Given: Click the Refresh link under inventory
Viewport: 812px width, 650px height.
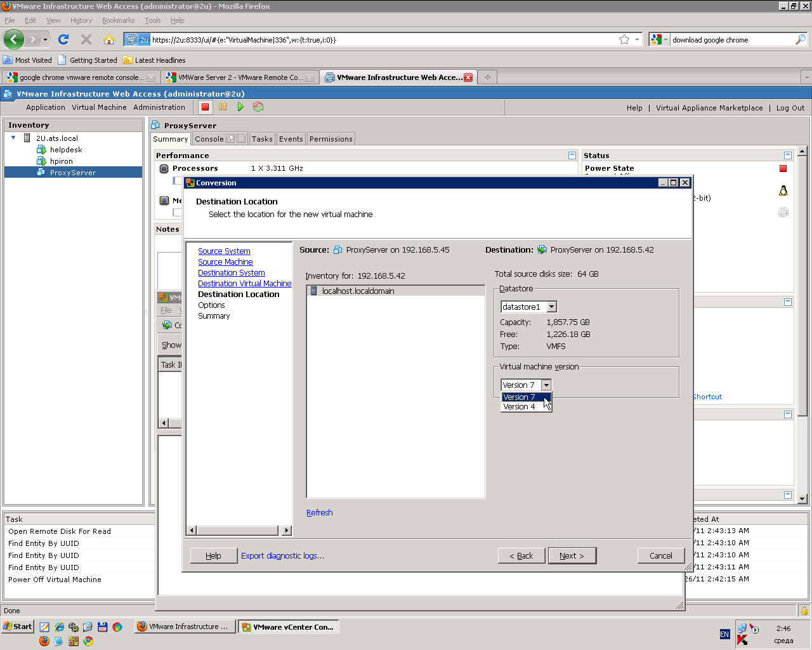Looking at the screenshot, I should point(320,512).
